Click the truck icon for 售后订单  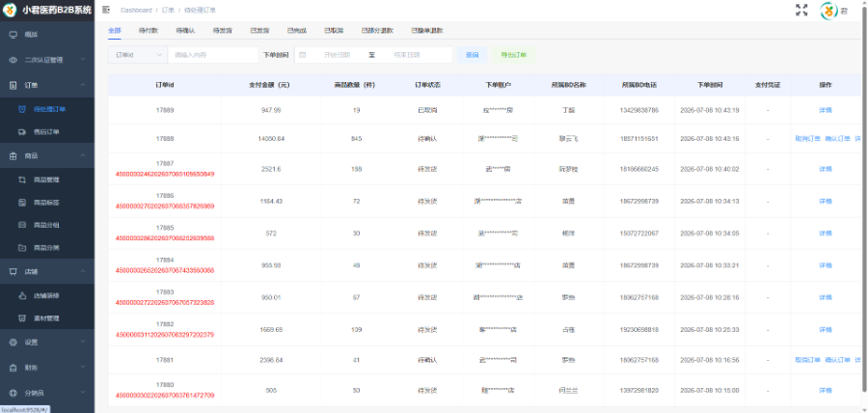tap(22, 132)
